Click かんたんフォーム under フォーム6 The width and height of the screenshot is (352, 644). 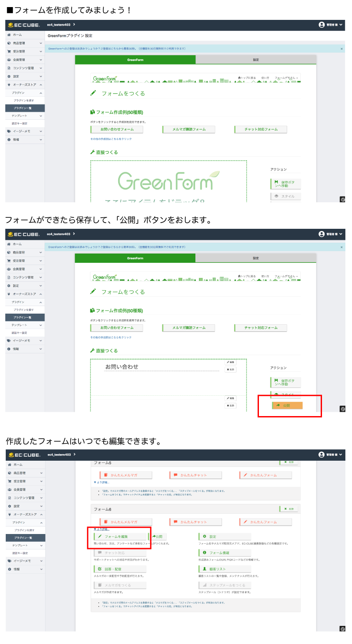coord(266,522)
